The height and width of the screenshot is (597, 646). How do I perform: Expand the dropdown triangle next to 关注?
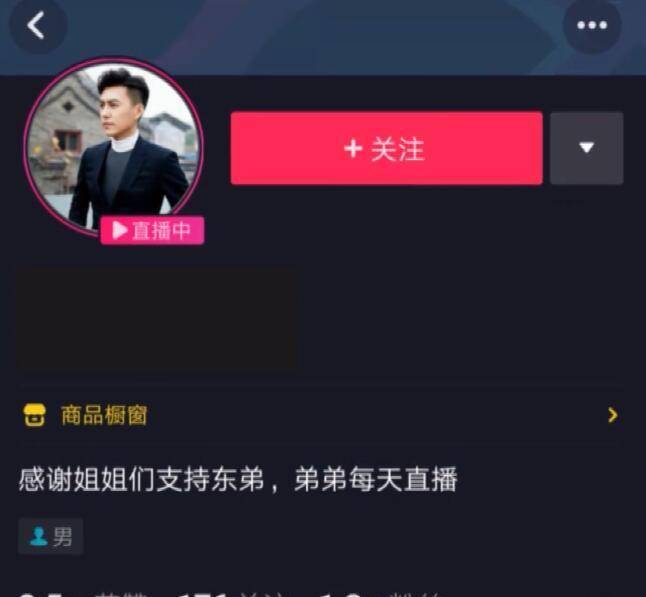(x=587, y=148)
